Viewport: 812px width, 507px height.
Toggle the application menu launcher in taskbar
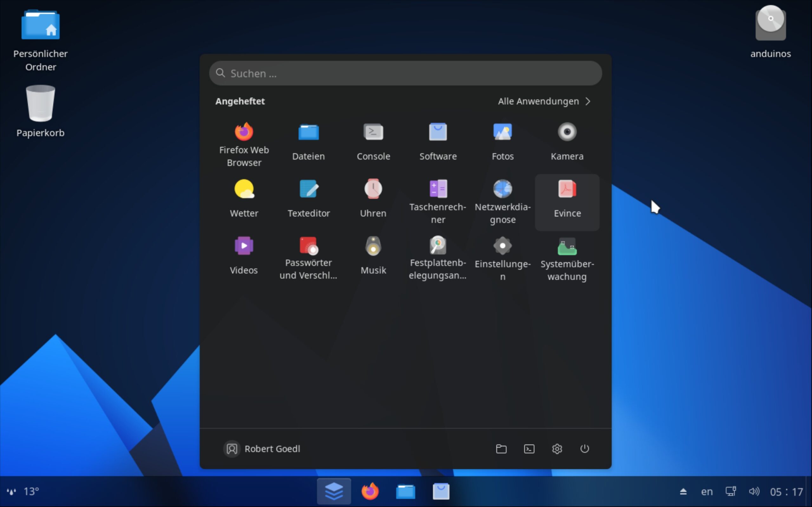[x=334, y=491]
